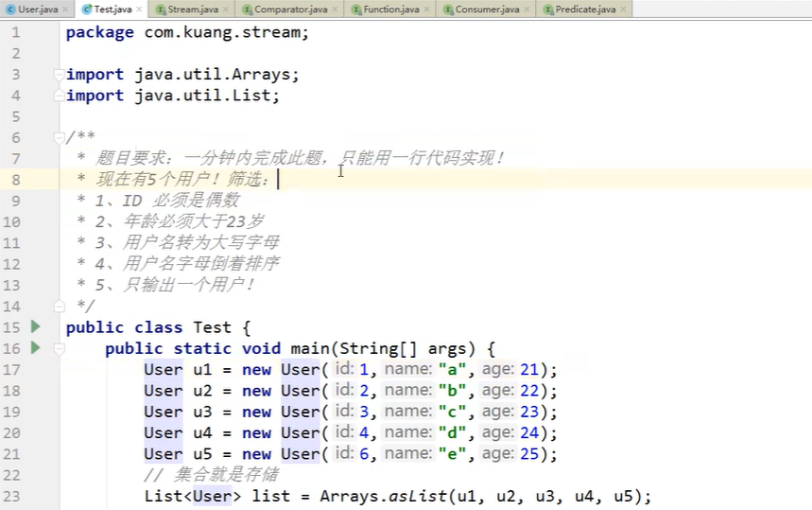Image resolution: width=812 pixels, height=510 pixels.
Task: Select the Test.java tab
Action: click(112, 9)
